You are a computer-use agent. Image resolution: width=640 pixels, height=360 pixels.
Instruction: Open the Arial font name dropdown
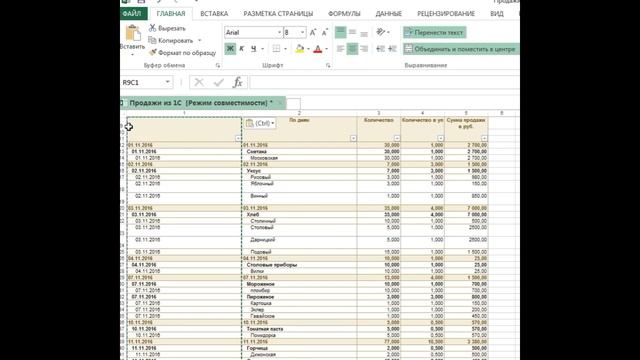(x=280, y=32)
